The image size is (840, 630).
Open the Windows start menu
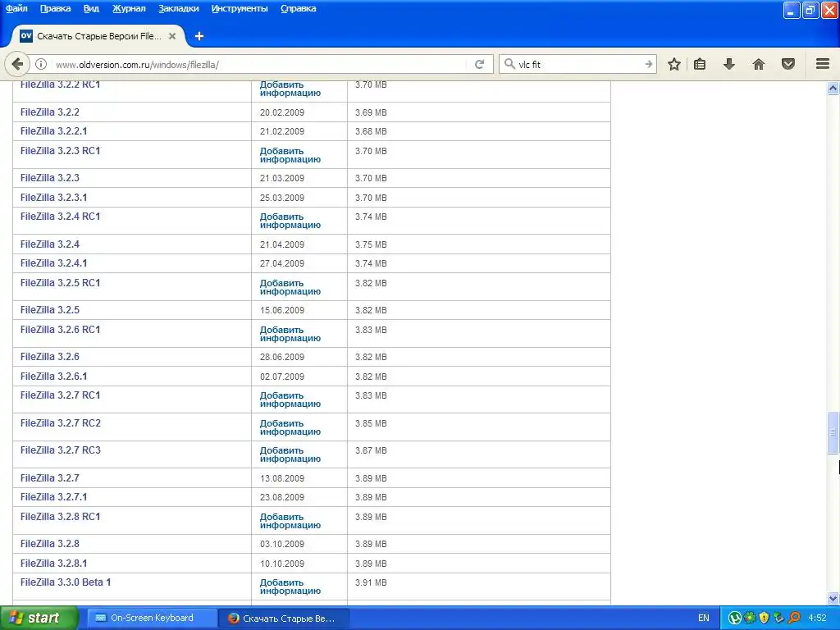tap(39, 618)
